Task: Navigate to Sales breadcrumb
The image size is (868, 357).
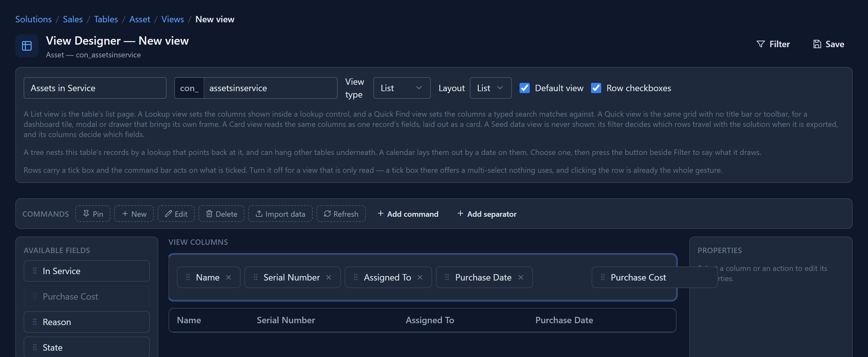Action: tap(73, 19)
